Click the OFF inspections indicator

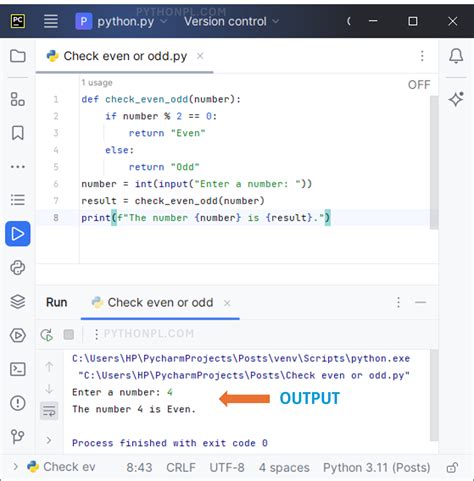[419, 85]
